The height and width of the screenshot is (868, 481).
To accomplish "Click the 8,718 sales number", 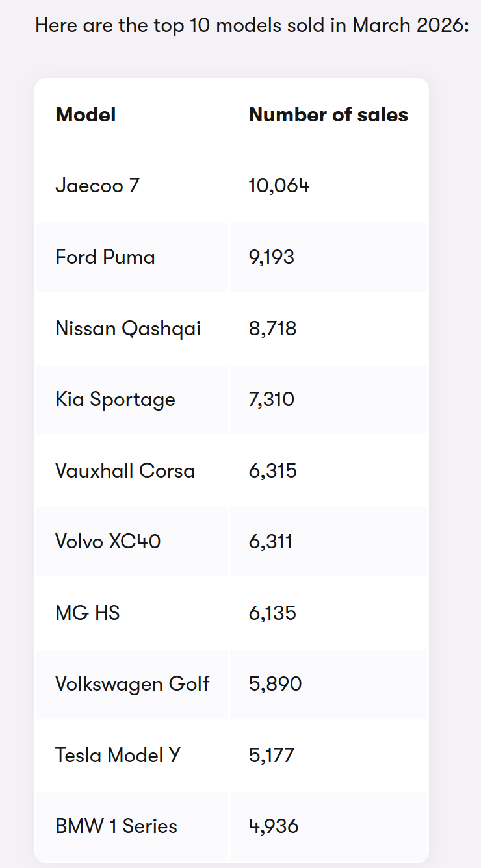I will 272,329.
